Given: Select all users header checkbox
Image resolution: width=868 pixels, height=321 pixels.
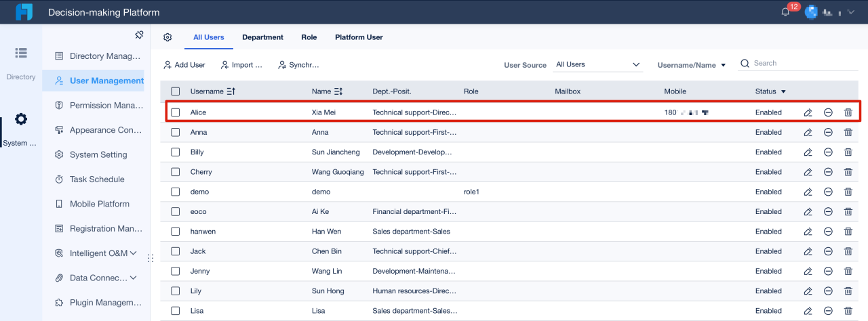Looking at the screenshot, I should (176, 91).
